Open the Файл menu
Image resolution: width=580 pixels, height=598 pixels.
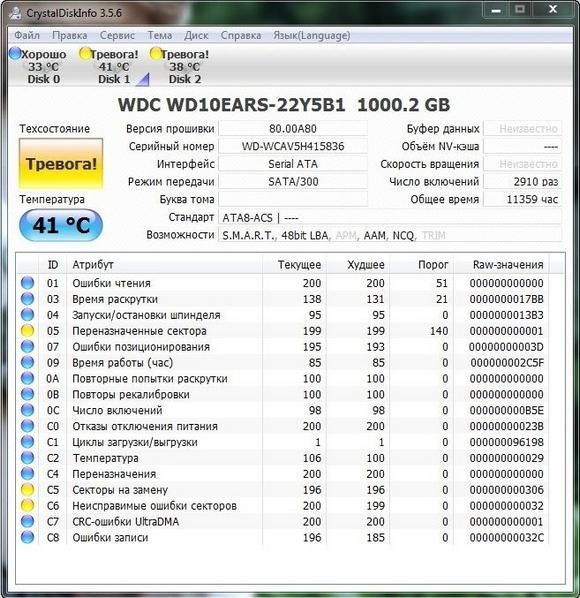click(27, 35)
